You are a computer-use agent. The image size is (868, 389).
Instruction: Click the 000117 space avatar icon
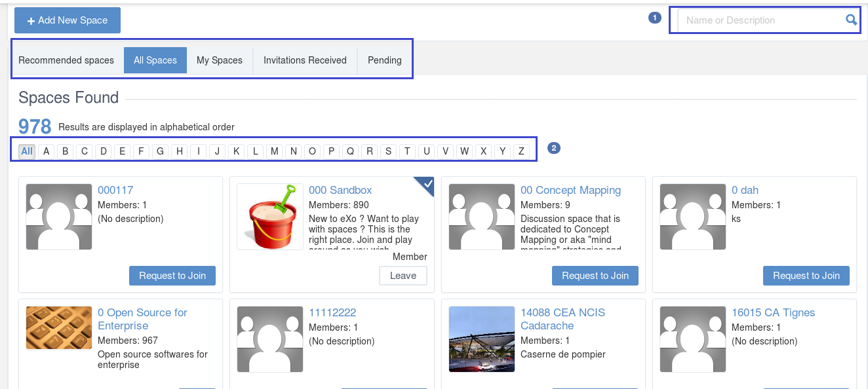click(59, 217)
